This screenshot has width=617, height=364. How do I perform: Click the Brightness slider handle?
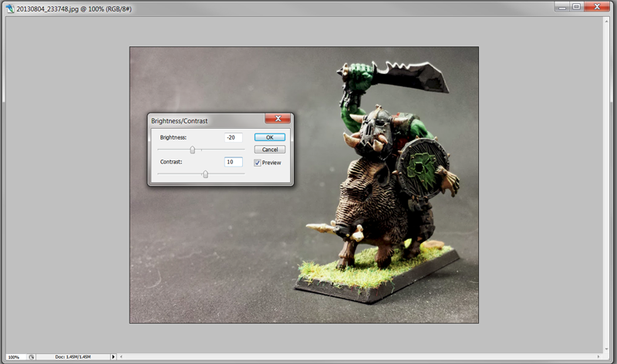(x=192, y=150)
